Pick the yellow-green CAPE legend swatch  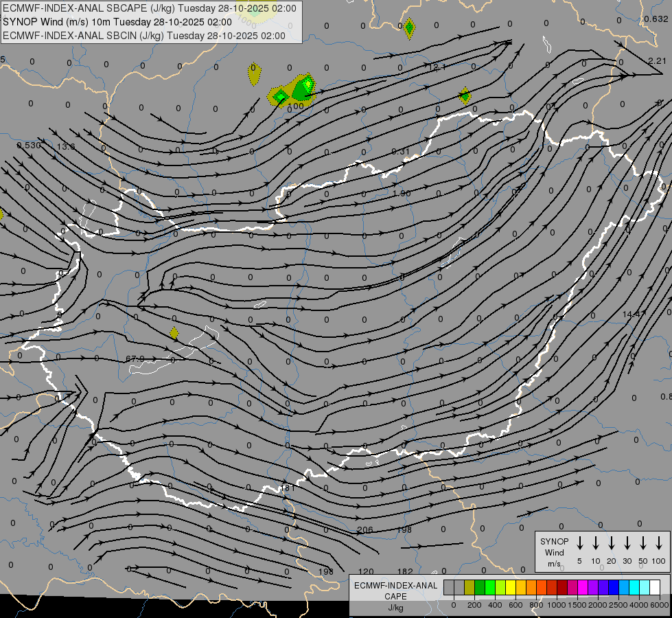click(500, 587)
